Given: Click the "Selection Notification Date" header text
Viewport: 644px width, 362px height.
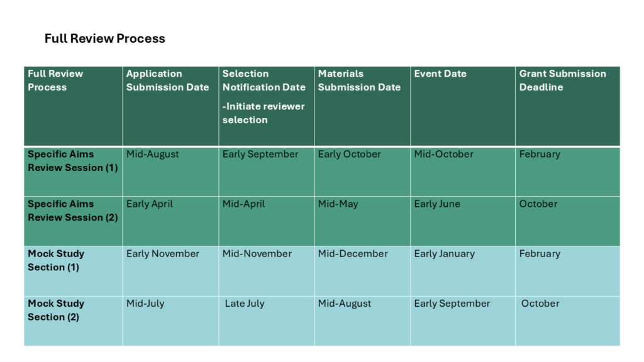Looking at the screenshot, I should [x=264, y=80].
